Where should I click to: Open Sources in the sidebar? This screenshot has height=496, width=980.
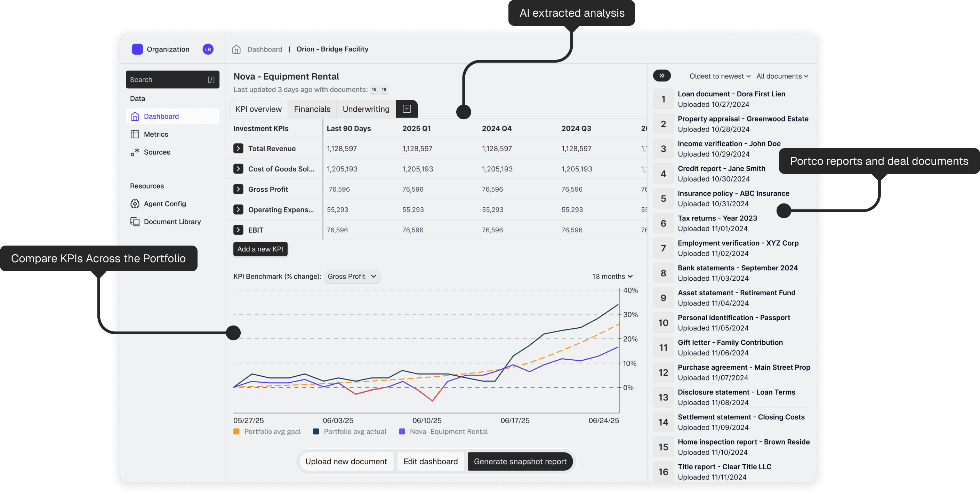[x=156, y=152]
